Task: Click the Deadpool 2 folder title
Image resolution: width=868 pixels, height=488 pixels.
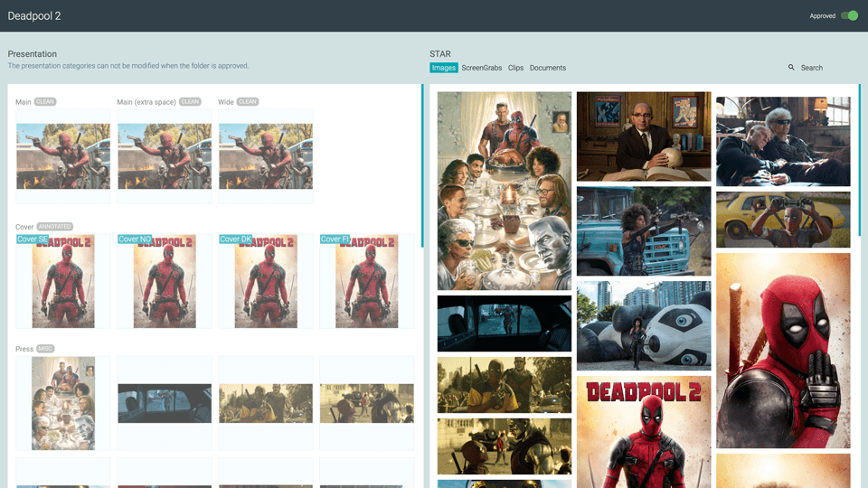Action: (x=34, y=16)
